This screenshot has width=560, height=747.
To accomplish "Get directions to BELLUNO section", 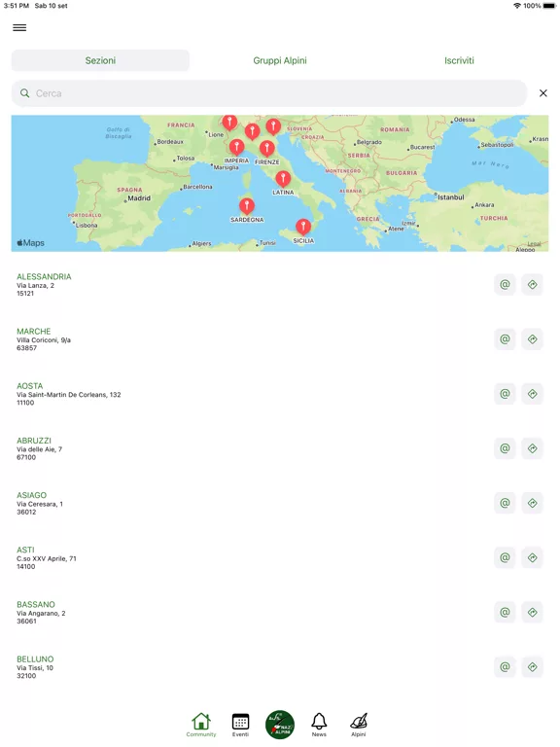I will point(533,667).
